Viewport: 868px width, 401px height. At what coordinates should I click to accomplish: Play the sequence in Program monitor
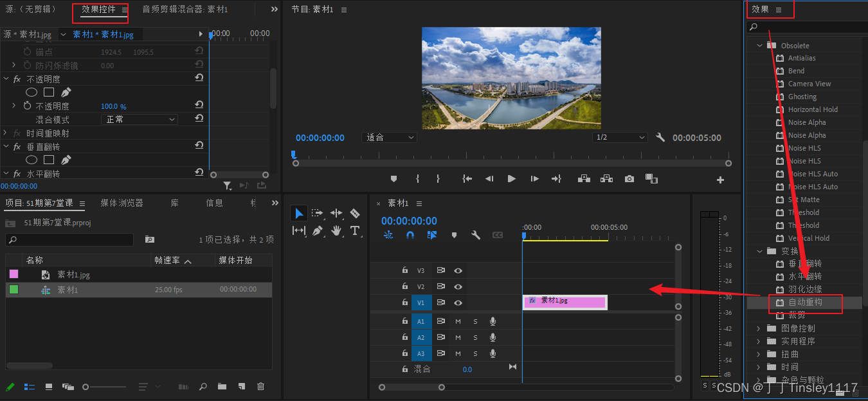[511, 179]
